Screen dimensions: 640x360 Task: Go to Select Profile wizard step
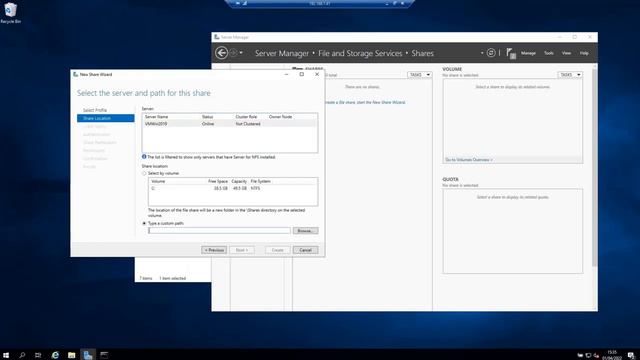coord(95,110)
